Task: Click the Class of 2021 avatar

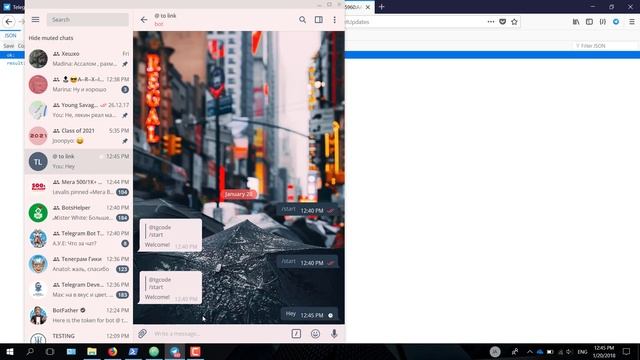Action: coord(38,136)
